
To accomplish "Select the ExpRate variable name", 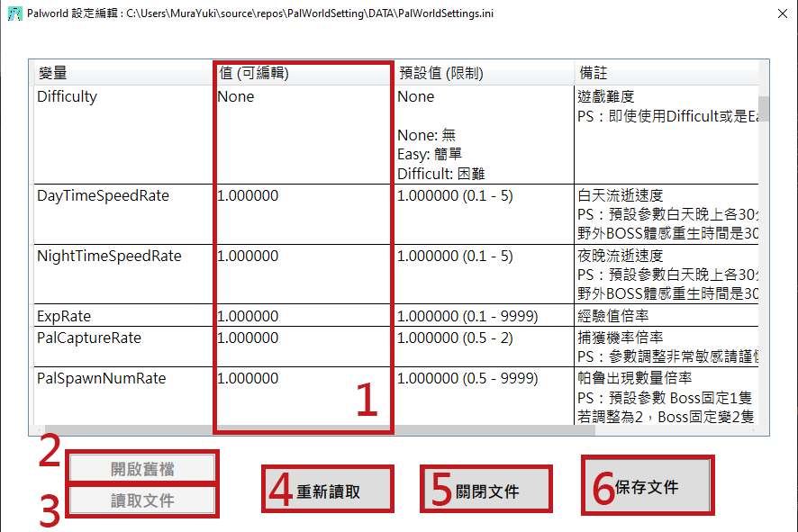I will pos(64,316).
